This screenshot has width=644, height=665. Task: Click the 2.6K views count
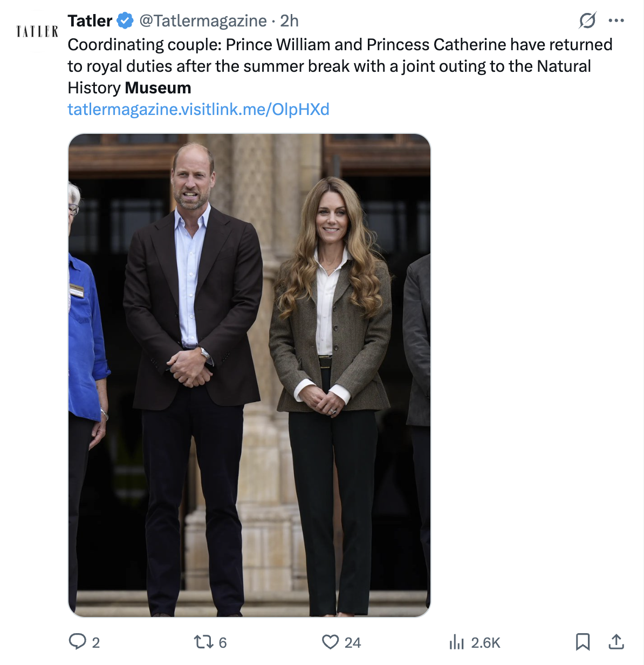485,643
